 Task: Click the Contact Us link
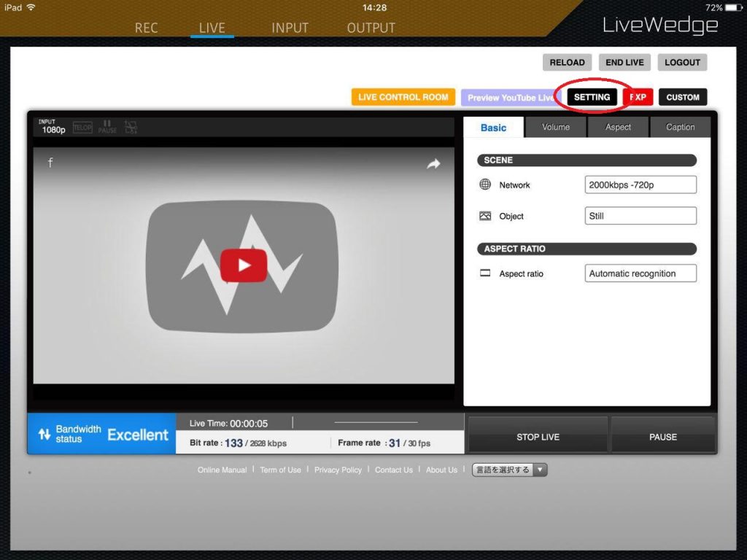(x=393, y=470)
